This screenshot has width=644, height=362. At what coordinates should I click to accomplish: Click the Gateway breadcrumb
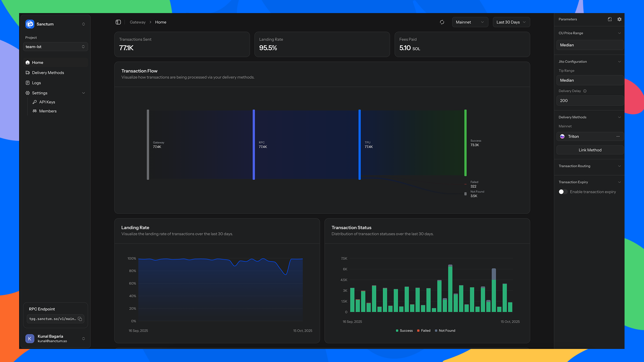tap(138, 22)
